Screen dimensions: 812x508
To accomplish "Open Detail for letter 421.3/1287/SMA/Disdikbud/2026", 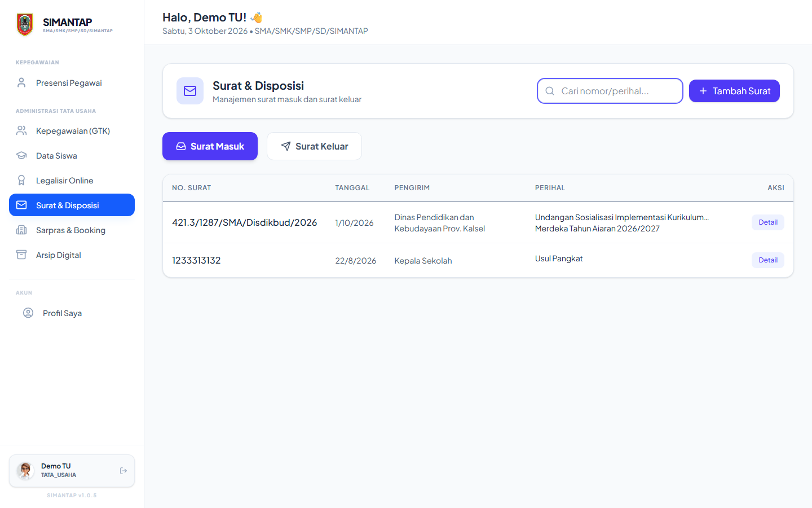I will tap(768, 222).
